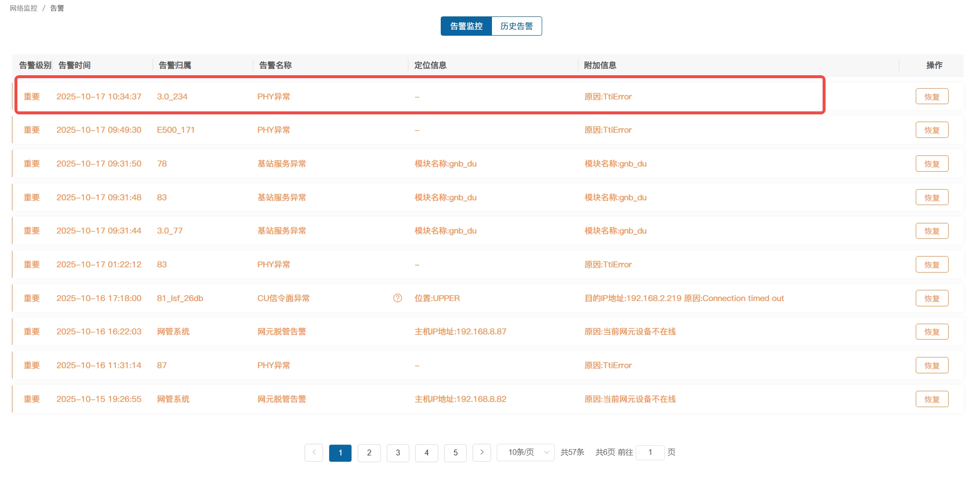Click 恢复 for the 87 PHY异常 alarm
Image resolution: width=980 pixels, height=480 pixels.
[x=931, y=366]
